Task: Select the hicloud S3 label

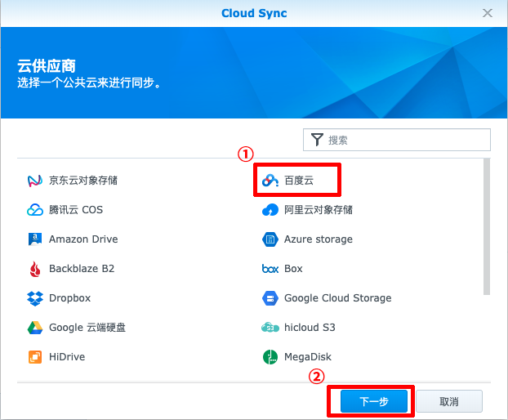Action: pos(310,328)
